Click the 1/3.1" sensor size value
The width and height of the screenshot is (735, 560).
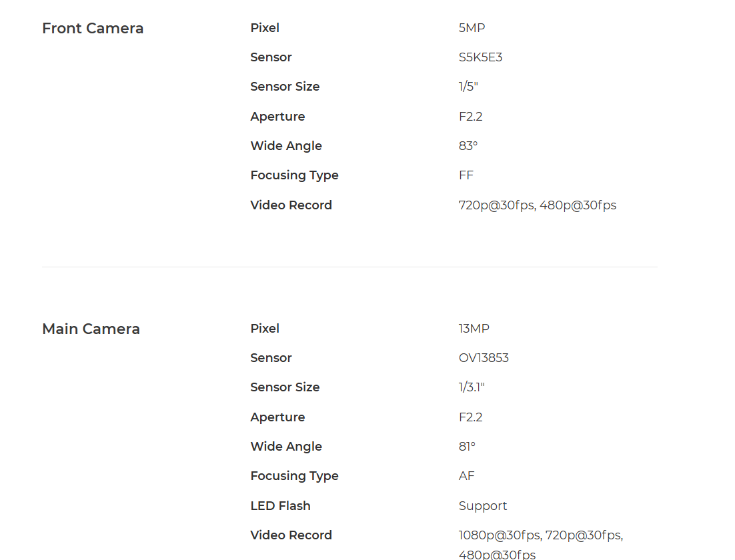coord(472,387)
